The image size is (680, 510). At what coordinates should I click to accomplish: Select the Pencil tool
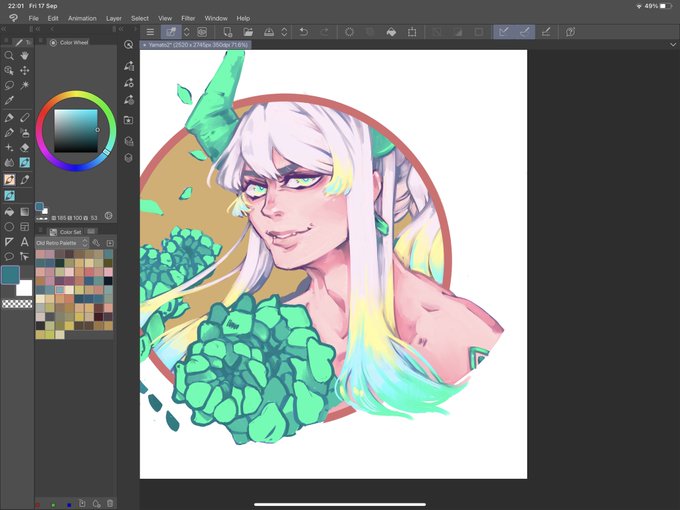(x=25, y=118)
